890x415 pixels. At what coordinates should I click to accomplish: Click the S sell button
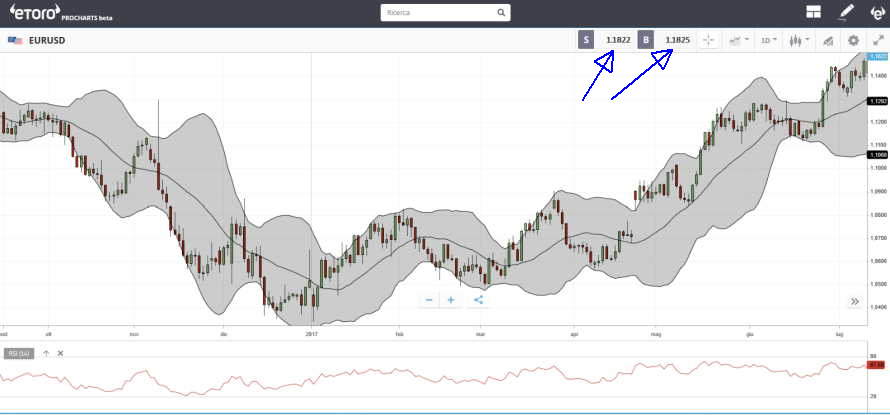tap(586, 40)
